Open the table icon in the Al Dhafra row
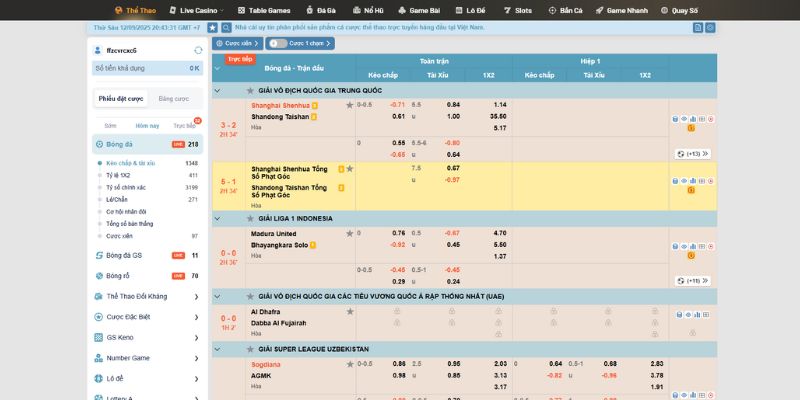Image resolution: width=800 pixels, height=400 pixels. tap(706, 315)
